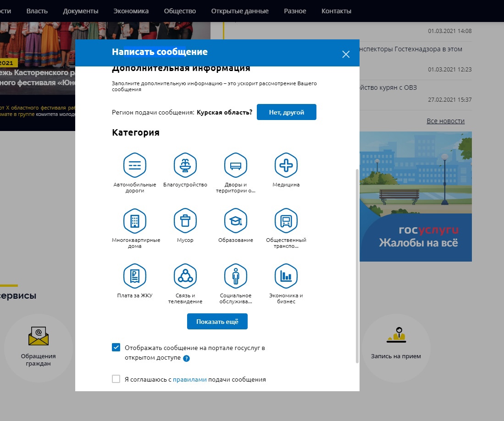Choose the Плата за ЖКУ receipt icon

pos(134,276)
